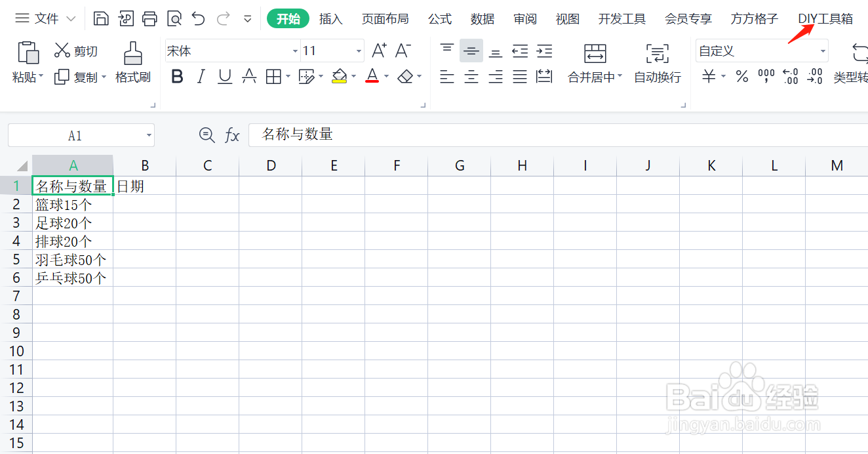Switch to the 数据 (Data) tab
The image size is (868, 454).
point(483,19)
